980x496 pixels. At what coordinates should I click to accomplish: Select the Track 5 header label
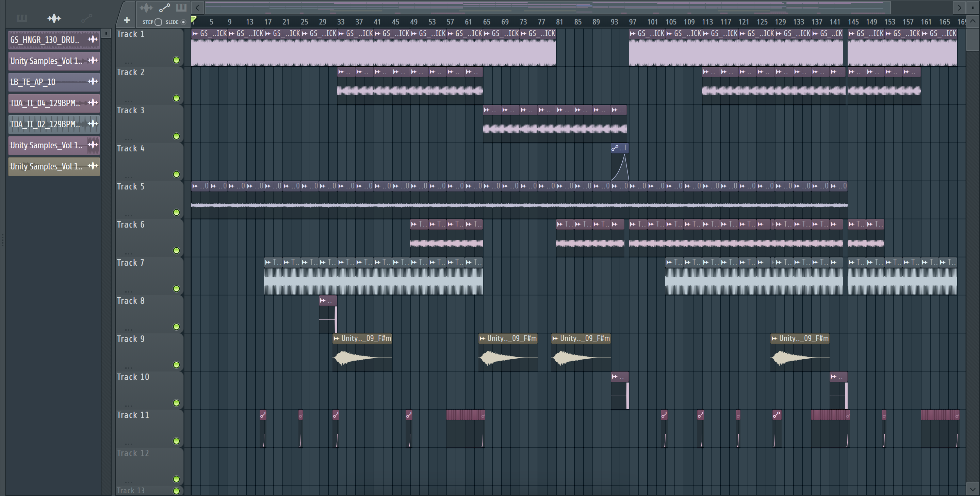[x=130, y=187]
